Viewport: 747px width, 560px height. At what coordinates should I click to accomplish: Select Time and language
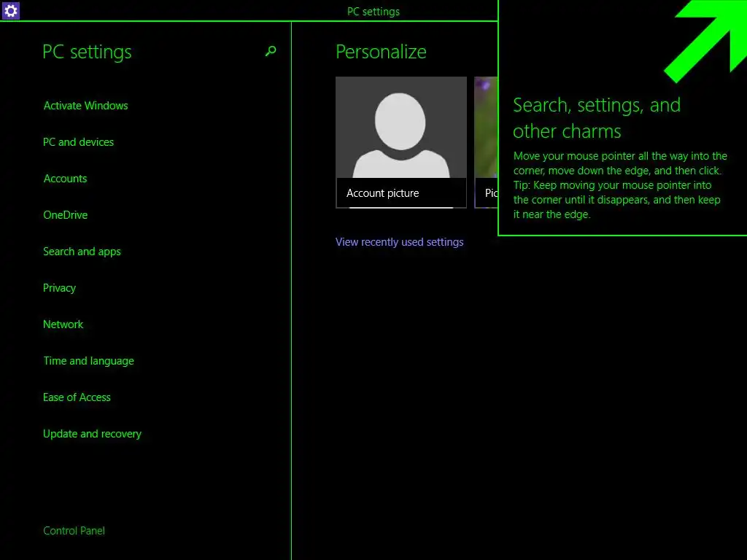[88, 361]
